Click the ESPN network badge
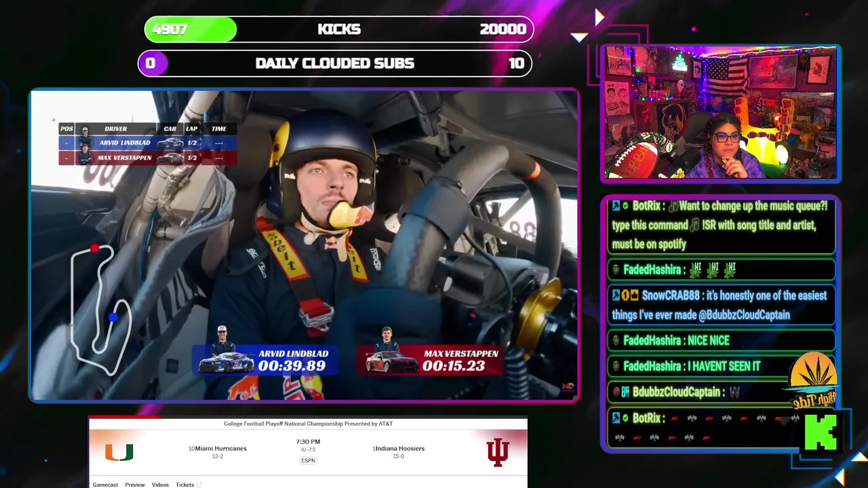 point(308,460)
